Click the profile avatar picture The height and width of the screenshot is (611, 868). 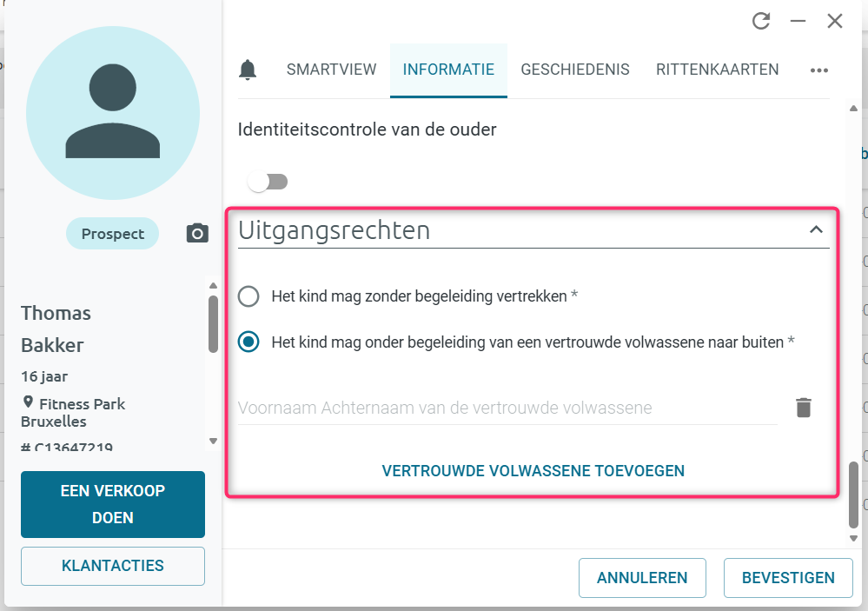(x=113, y=113)
